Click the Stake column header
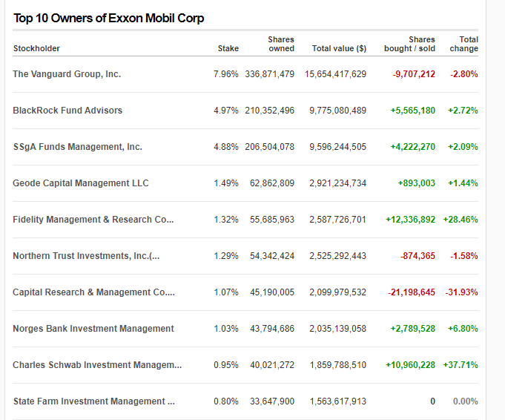Viewport: 505px width, 420px height. point(228,48)
